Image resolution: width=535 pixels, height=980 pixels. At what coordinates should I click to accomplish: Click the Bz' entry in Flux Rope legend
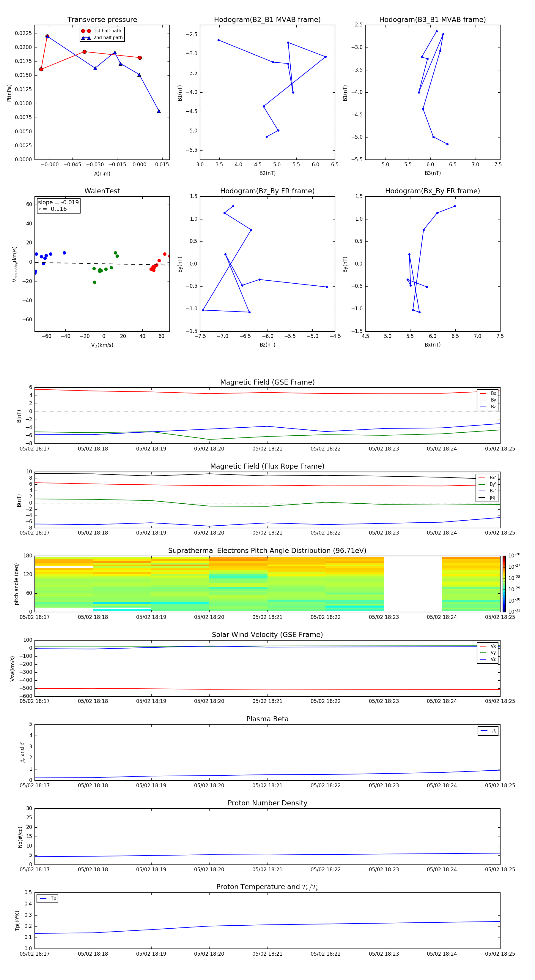click(487, 491)
